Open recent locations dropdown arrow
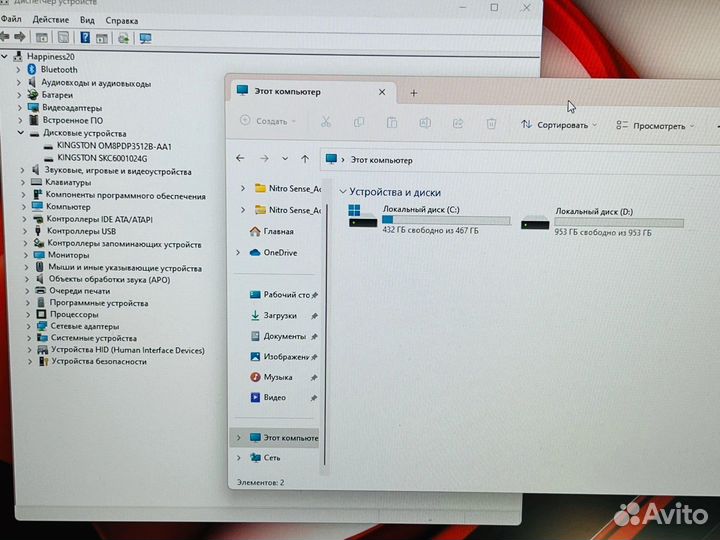The height and width of the screenshot is (540, 720). [x=285, y=159]
